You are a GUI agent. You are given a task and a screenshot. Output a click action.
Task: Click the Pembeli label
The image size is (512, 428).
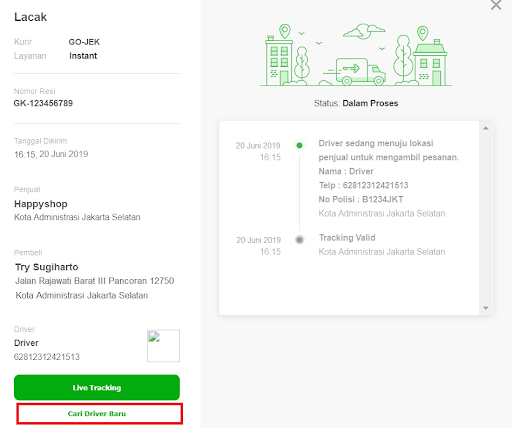pyautogui.click(x=28, y=253)
